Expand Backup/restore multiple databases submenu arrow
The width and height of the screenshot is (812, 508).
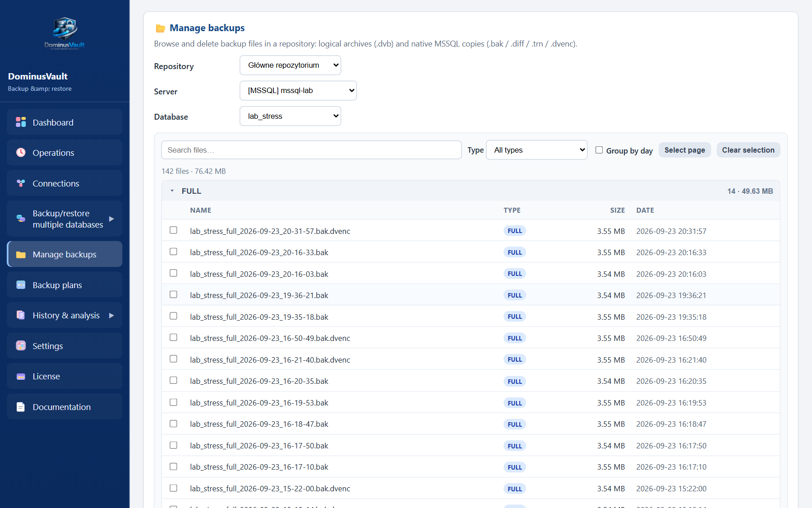[111, 219]
